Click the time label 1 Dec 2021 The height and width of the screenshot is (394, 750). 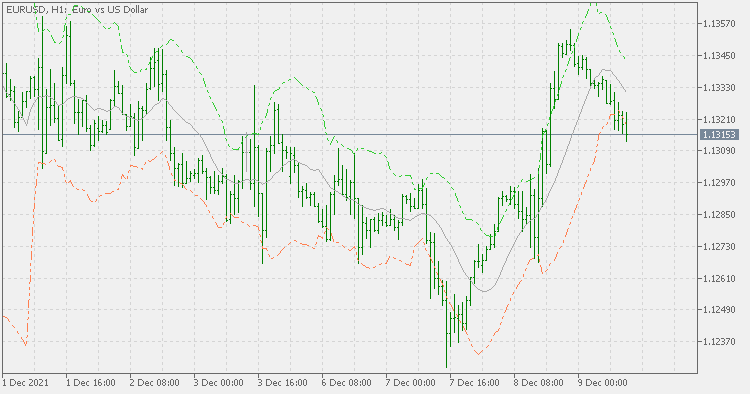pyautogui.click(x=25, y=383)
